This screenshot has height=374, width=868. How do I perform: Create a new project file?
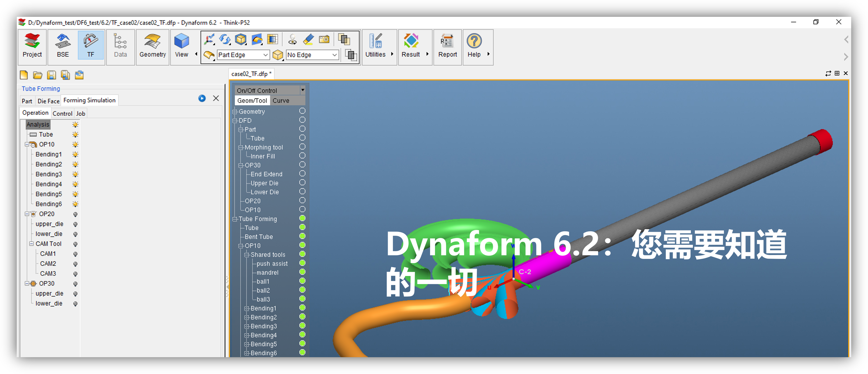[24, 75]
